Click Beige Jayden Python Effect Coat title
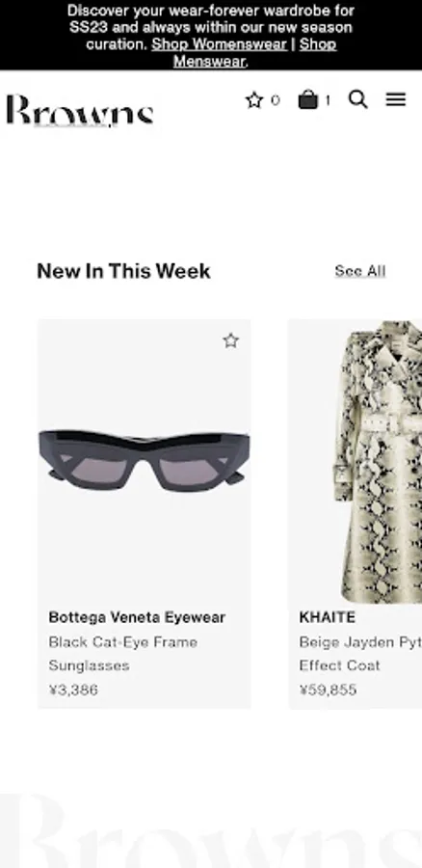This screenshot has width=422, height=868. click(360, 654)
